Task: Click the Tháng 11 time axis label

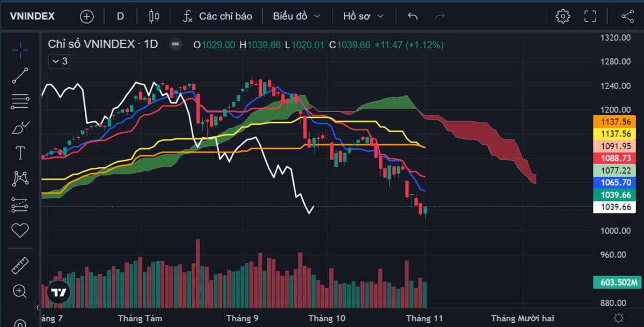Action: [424, 318]
